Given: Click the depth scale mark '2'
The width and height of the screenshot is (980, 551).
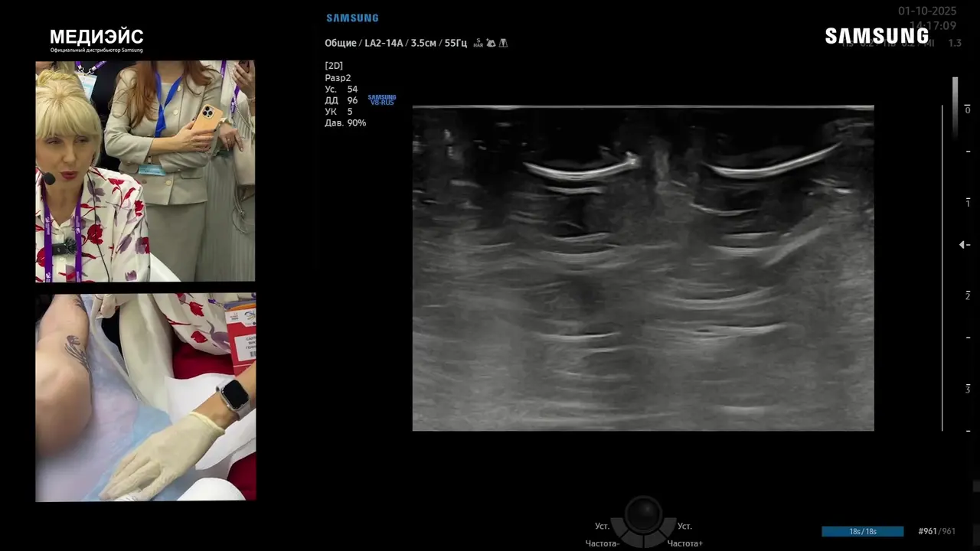Looking at the screenshot, I should (x=968, y=296).
